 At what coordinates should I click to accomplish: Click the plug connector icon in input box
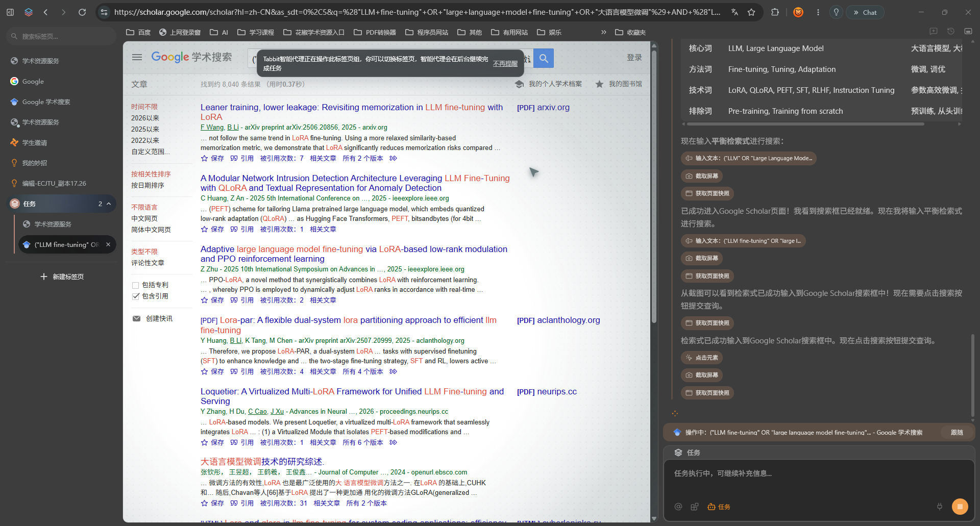tap(940, 507)
